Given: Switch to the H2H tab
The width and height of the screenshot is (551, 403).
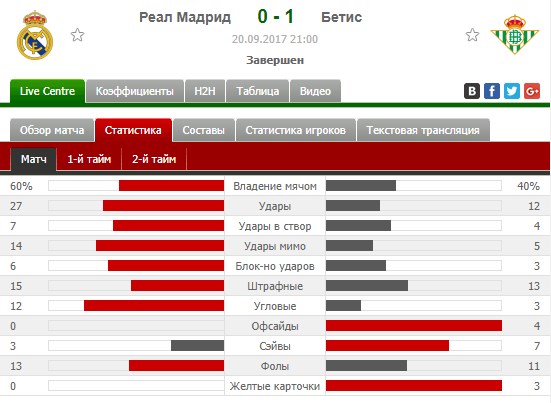Looking at the screenshot, I should (x=205, y=91).
